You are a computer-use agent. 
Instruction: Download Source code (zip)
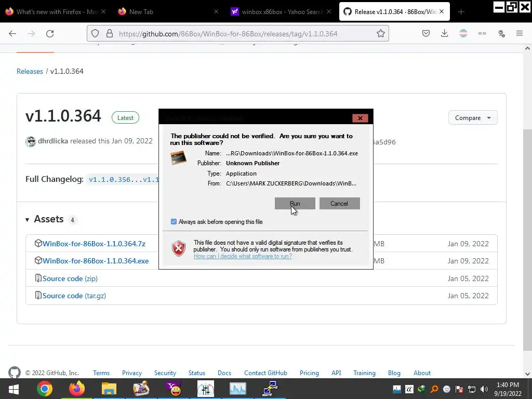click(70, 278)
